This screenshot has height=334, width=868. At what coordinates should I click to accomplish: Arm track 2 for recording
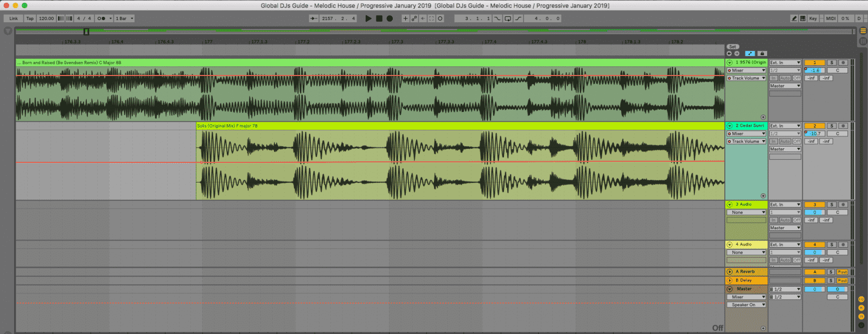[843, 126]
